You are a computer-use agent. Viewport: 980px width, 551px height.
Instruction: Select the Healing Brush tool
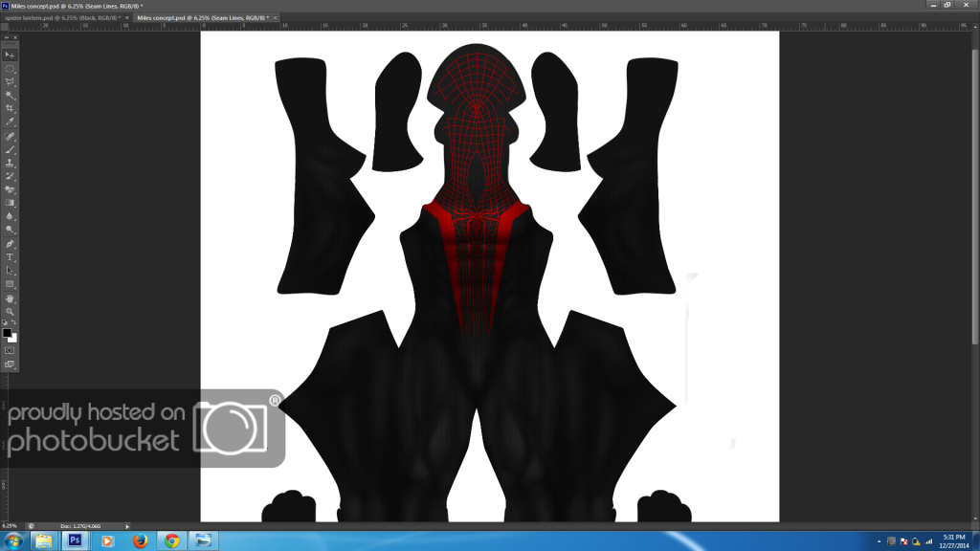pyautogui.click(x=10, y=136)
